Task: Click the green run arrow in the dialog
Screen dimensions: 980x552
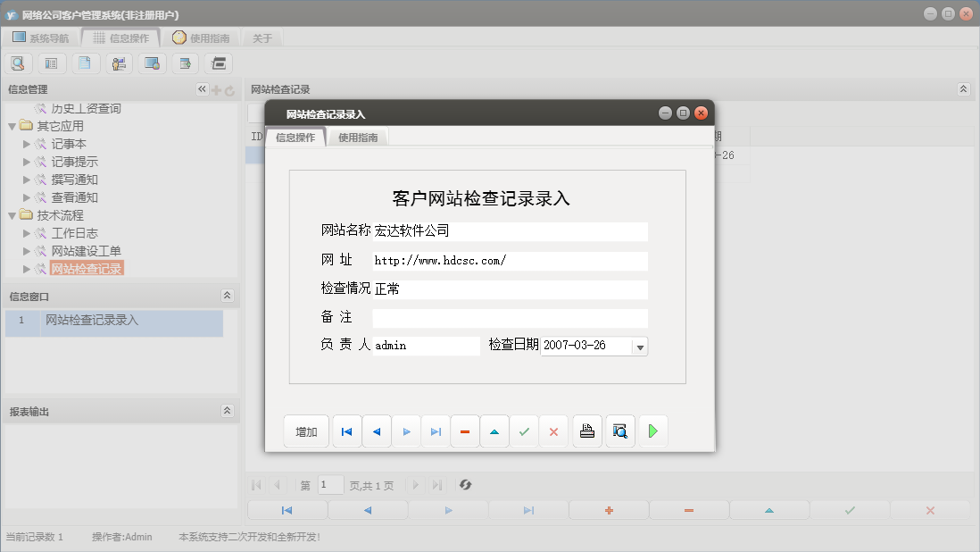Action: [x=652, y=431]
